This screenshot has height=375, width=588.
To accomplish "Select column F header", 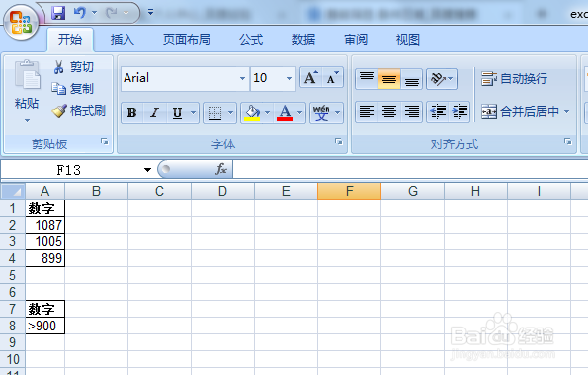I will click(349, 191).
